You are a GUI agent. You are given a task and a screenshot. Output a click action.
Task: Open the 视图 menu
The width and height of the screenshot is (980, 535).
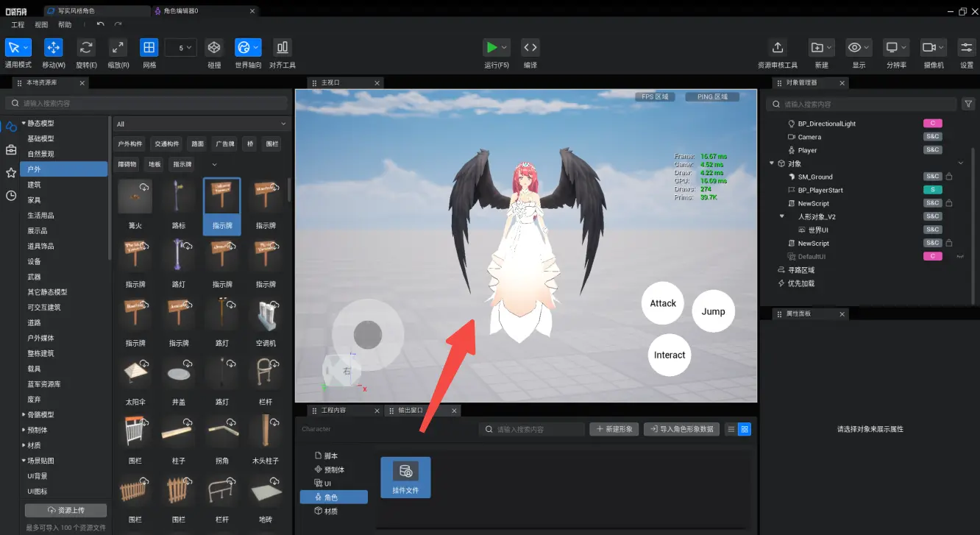pyautogui.click(x=41, y=25)
